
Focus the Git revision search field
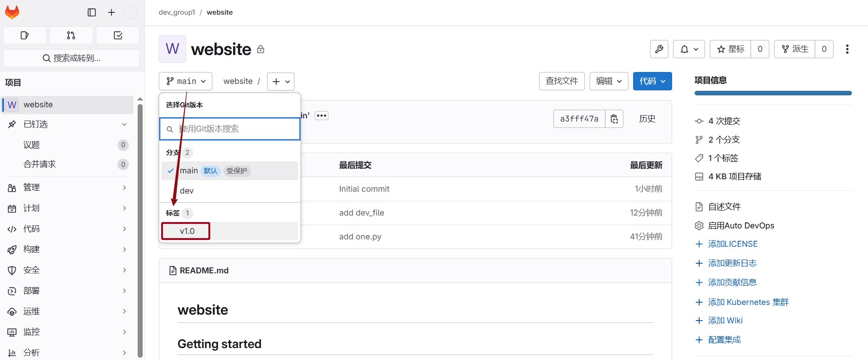230,129
